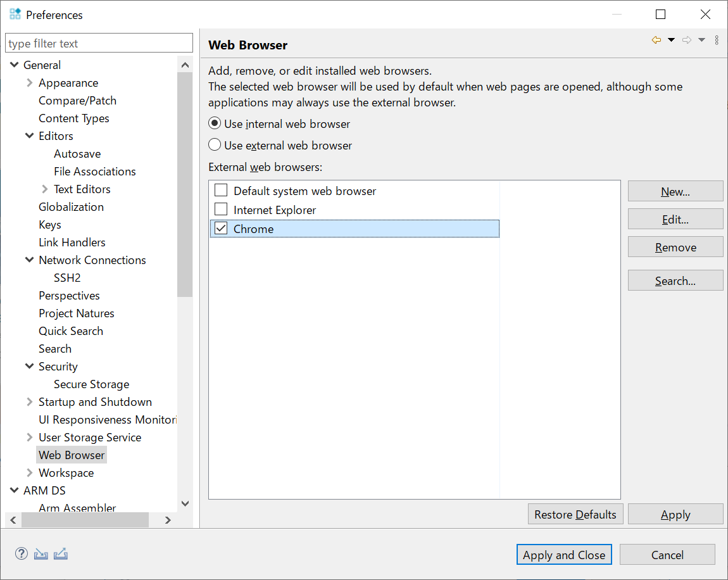
Task: Click Restore Defaults button
Action: point(575,514)
